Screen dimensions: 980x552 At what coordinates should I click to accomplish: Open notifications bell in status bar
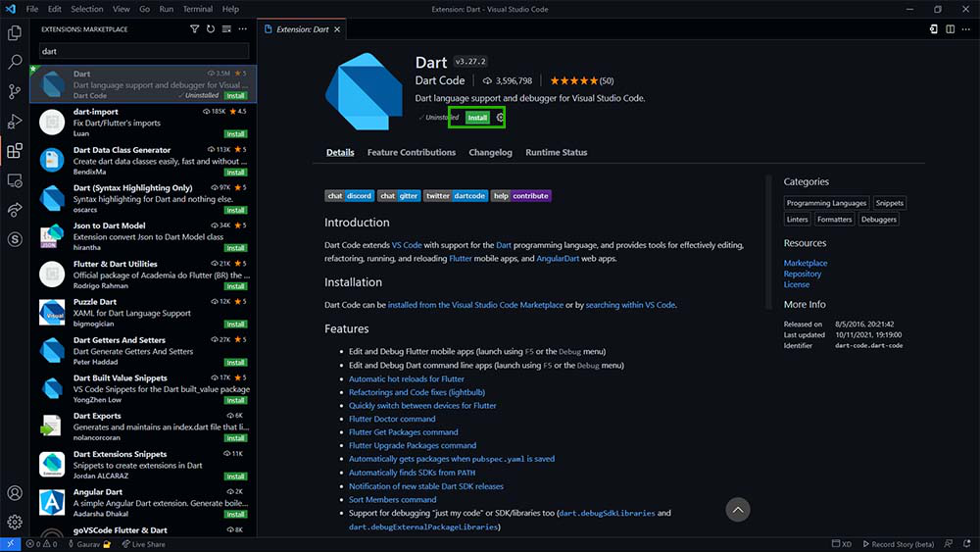coord(967,544)
